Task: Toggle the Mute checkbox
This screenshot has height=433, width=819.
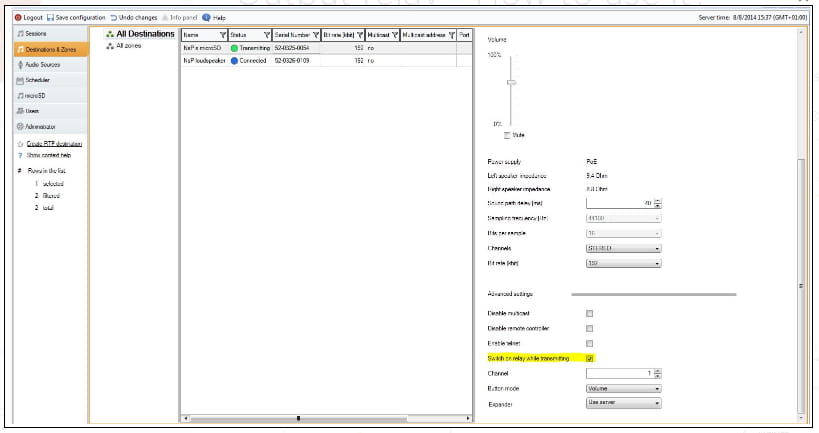Action: 507,135
